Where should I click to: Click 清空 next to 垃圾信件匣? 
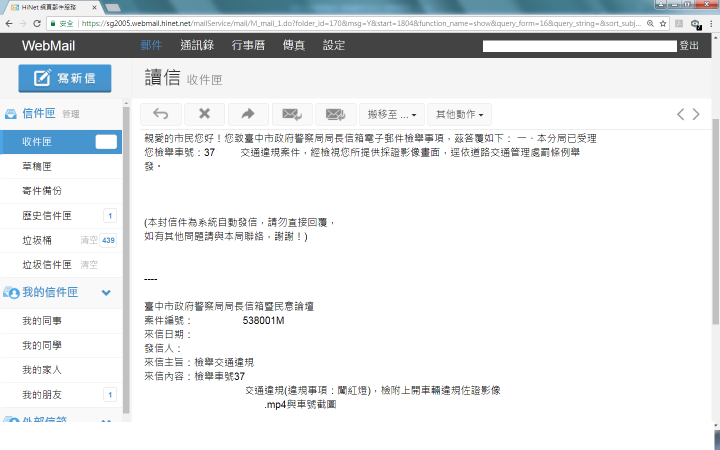point(89,265)
